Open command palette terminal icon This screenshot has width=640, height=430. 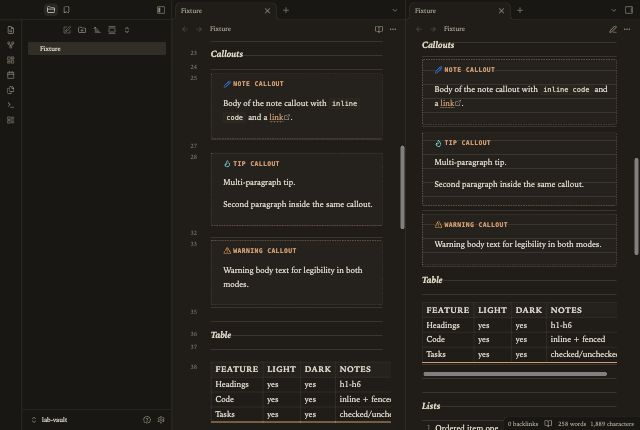[11, 105]
